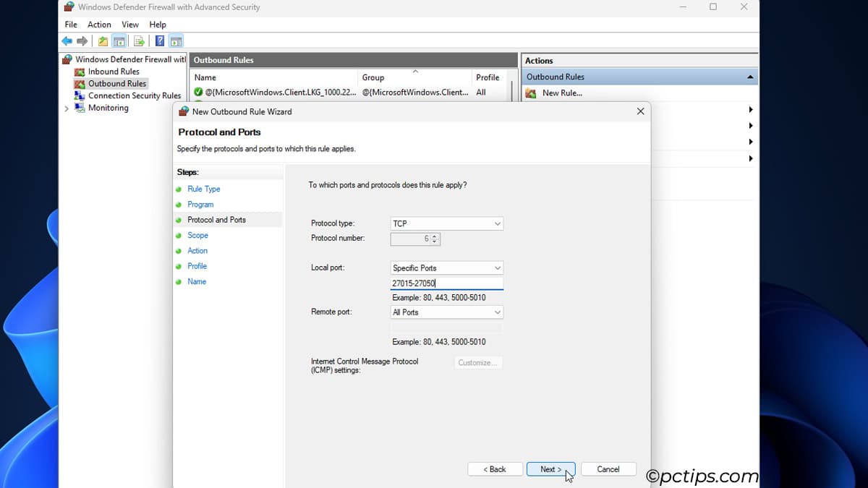
Task: Click the New Rule... action icon
Action: 531,93
